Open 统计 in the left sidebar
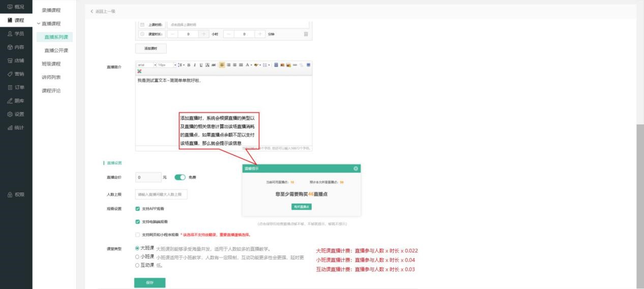 16,127
